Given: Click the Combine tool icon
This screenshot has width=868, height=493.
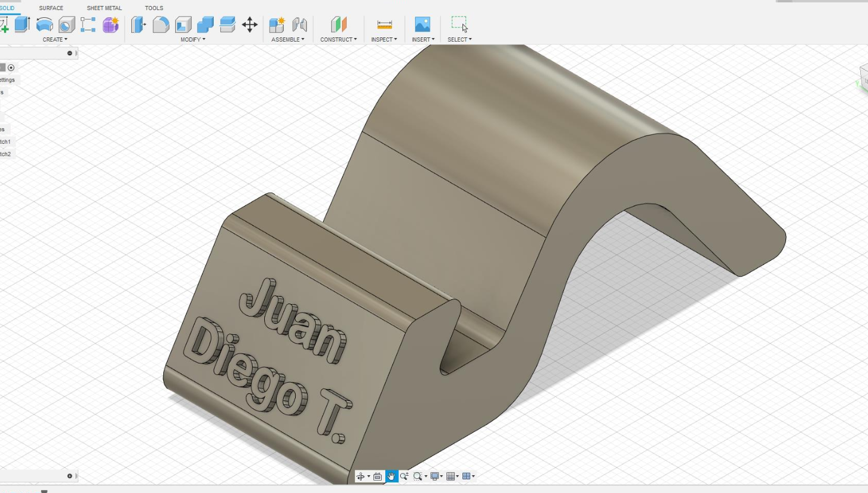Looking at the screenshot, I should pyautogui.click(x=205, y=24).
